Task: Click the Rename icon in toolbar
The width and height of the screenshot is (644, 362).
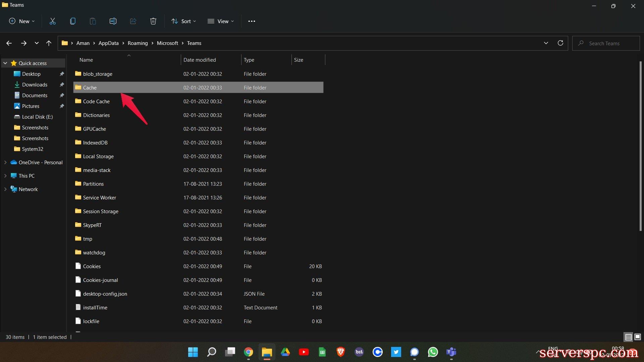Action: click(113, 21)
